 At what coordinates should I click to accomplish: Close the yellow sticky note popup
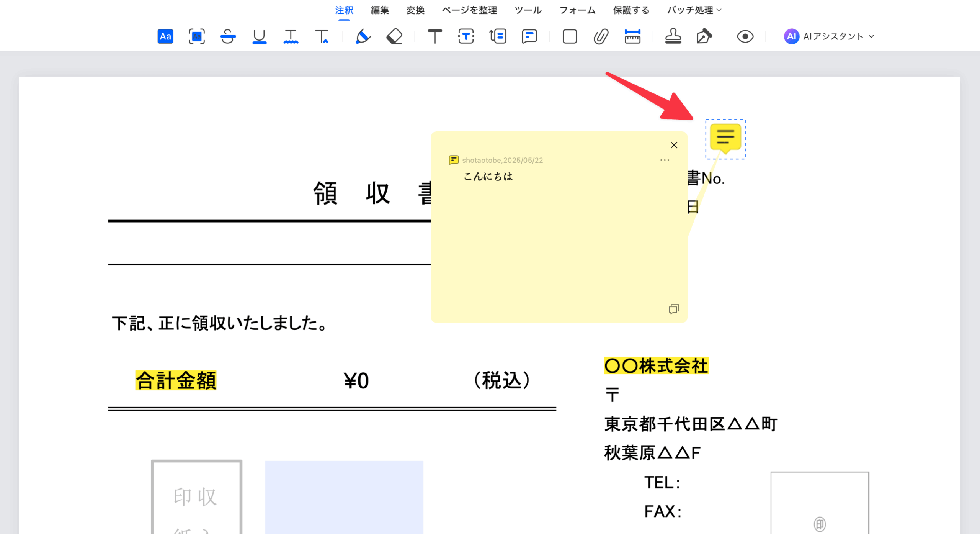[674, 145]
